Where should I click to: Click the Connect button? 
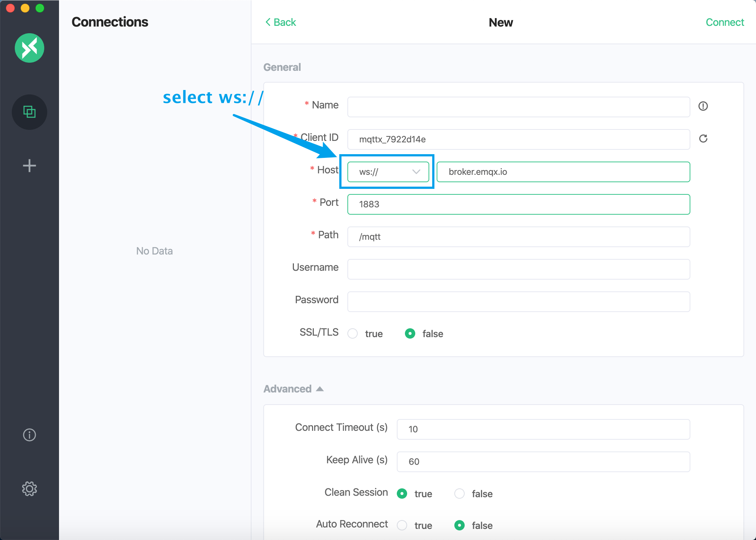pos(724,22)
